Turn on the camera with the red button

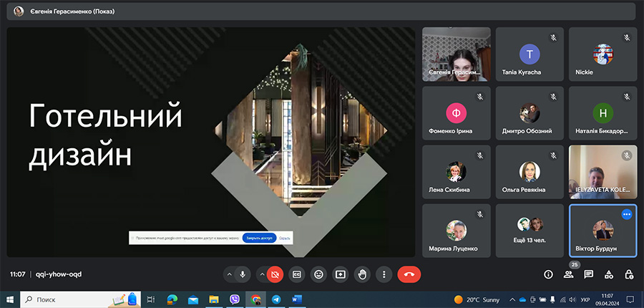[x=275, y=274]
